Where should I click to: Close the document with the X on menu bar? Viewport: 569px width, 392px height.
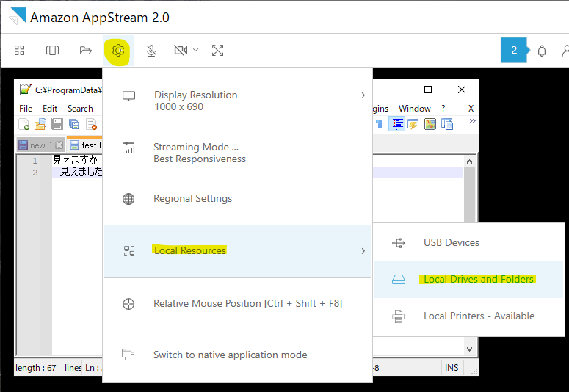point(471,109)
